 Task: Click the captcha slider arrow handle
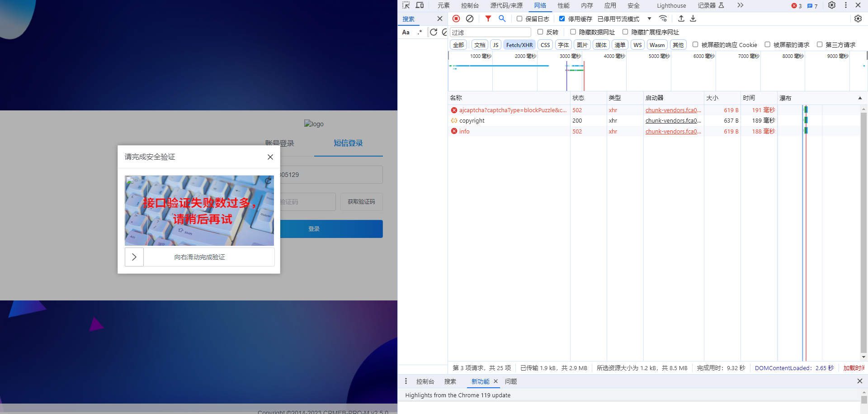(x=134, y=257)
